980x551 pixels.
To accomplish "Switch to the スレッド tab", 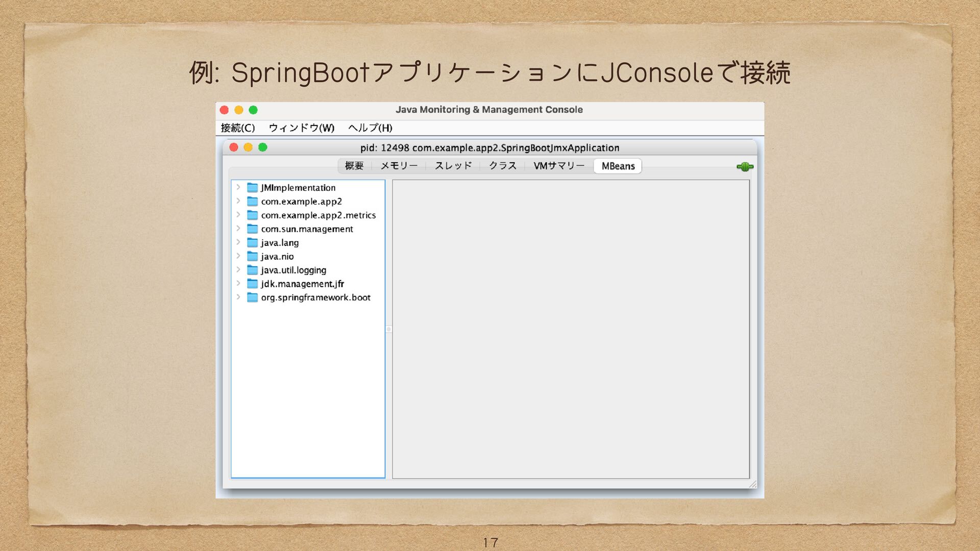I will pos(453,166).
